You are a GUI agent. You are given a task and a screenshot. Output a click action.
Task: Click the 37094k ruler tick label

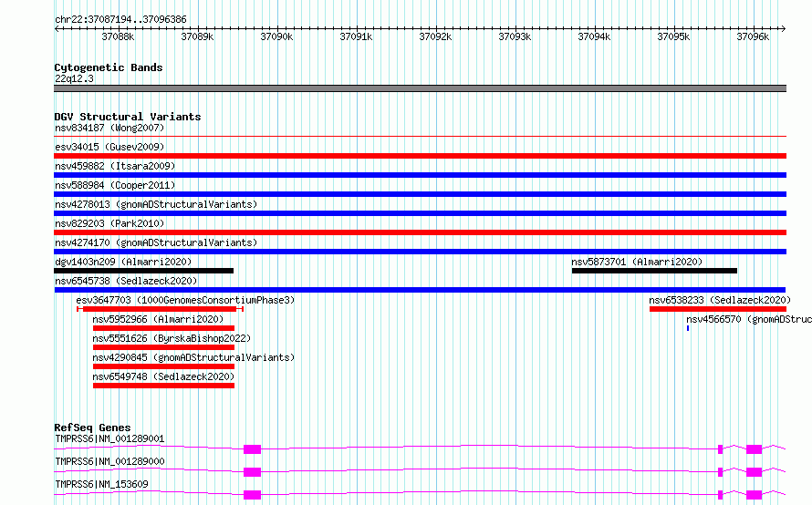[x=594, y=36]
